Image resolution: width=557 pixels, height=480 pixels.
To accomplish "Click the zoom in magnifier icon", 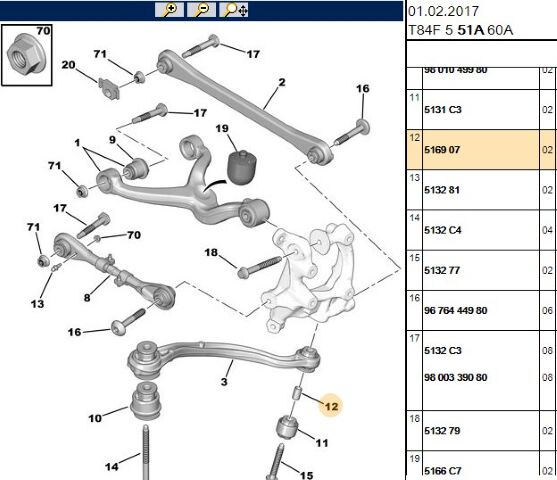I will pos(169,10).
